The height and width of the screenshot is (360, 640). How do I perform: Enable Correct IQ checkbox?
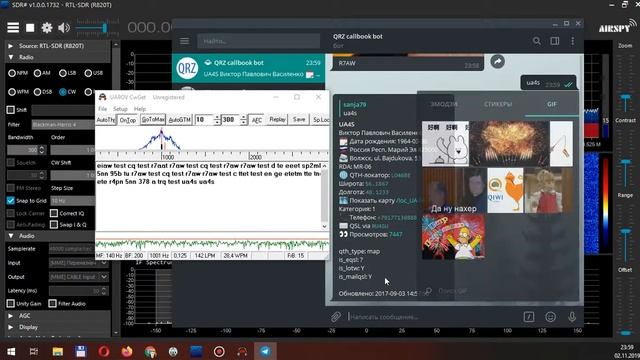coord(54,213)
